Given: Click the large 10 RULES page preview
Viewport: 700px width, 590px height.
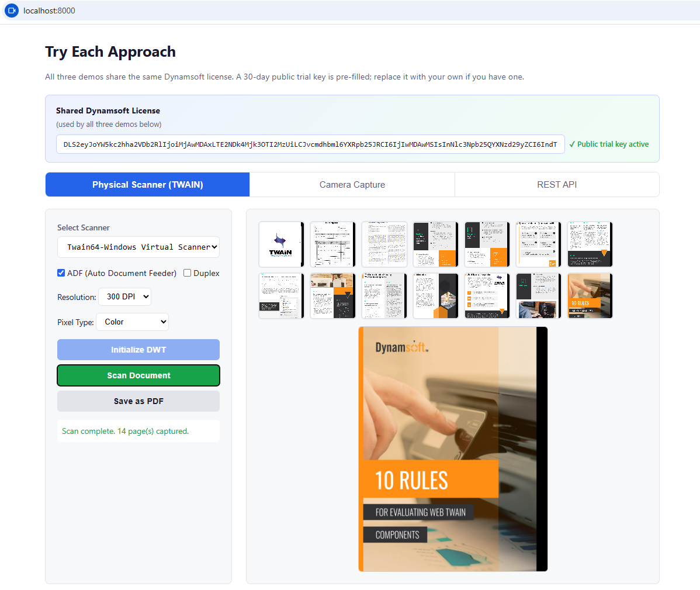Looking at the screenshot, I should (x=453, y=449).
